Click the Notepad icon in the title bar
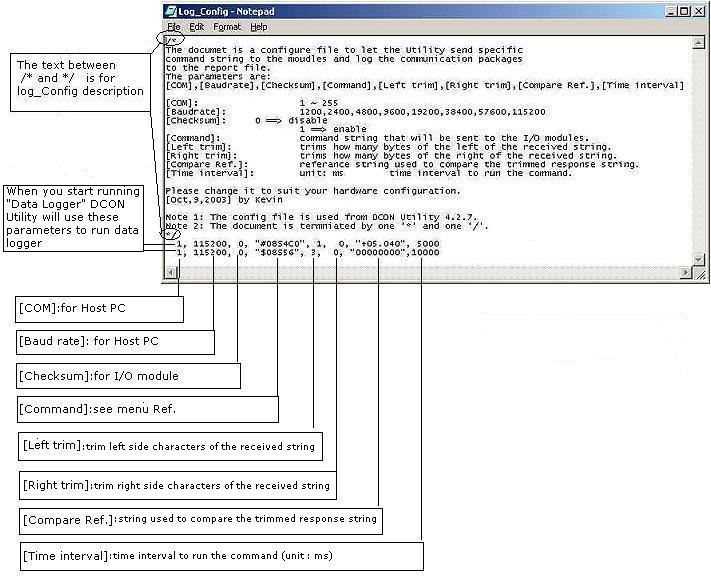The image size is (711, 578). point(172,11)
